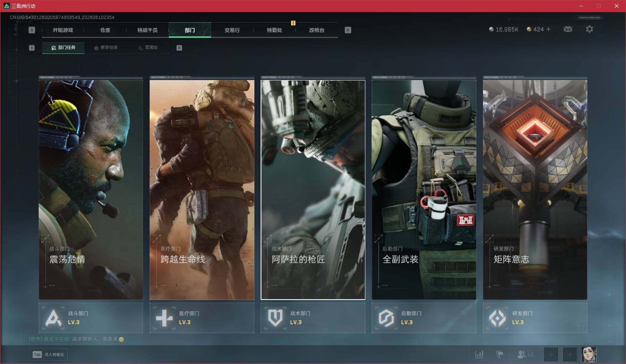This screenshot has height=364, width=626.
Task: Click the 战术部门 LV.3 panel
Action: [313, 318]
